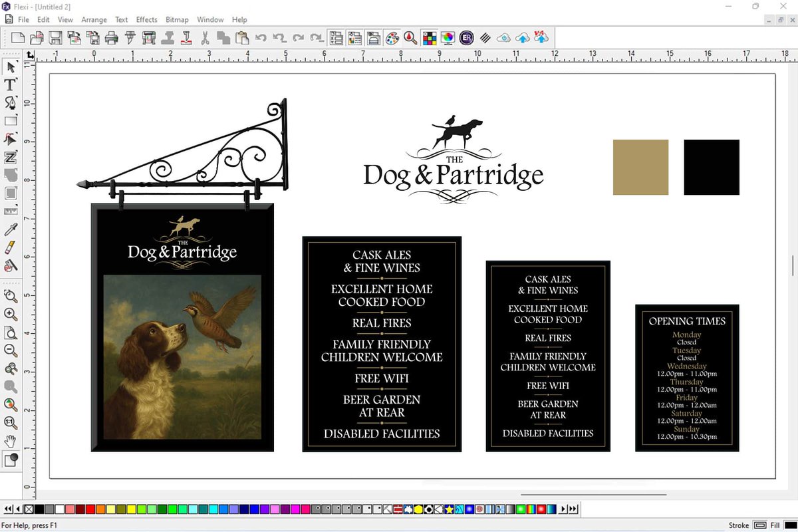Click the Stroke indicator in status bar

[x=759, y=525]
